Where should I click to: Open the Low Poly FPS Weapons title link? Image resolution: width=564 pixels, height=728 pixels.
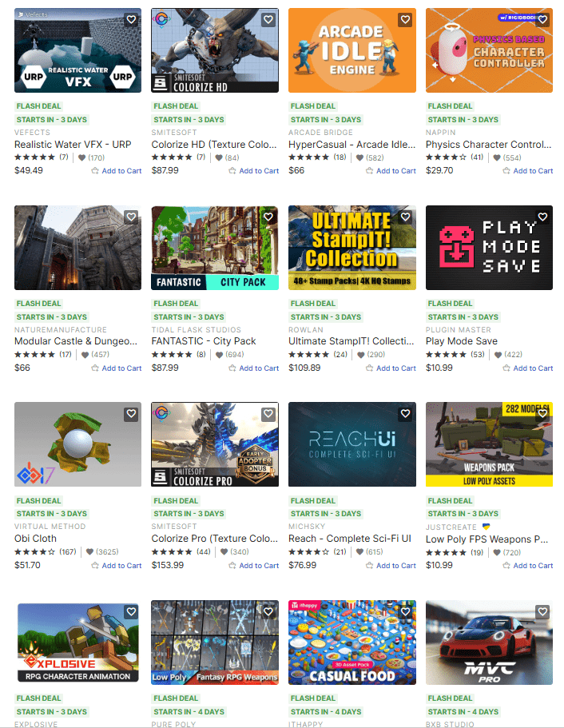tap(487, 539)
